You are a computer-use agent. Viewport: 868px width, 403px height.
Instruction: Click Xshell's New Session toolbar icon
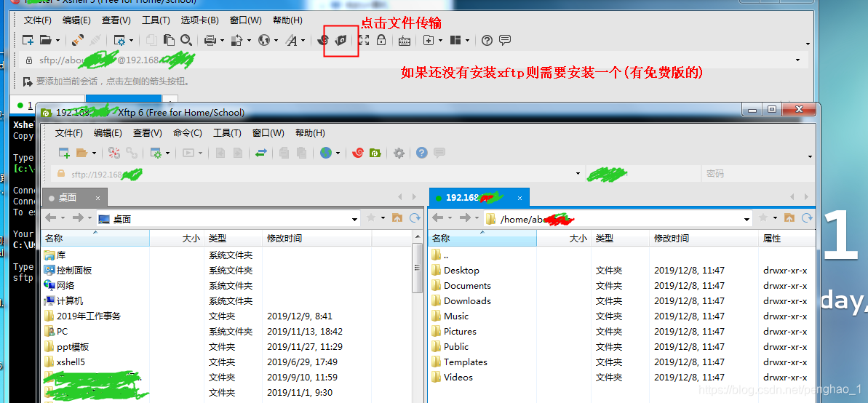(x=28, y=40)
